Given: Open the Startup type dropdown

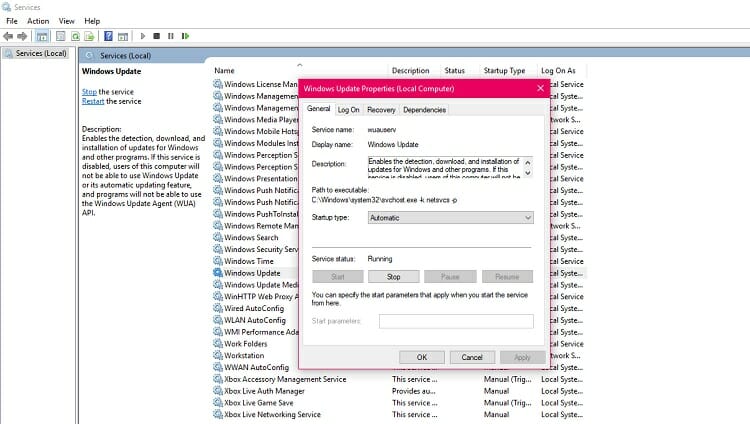Looking at the screenshot, I should click(x=451, y=218).
